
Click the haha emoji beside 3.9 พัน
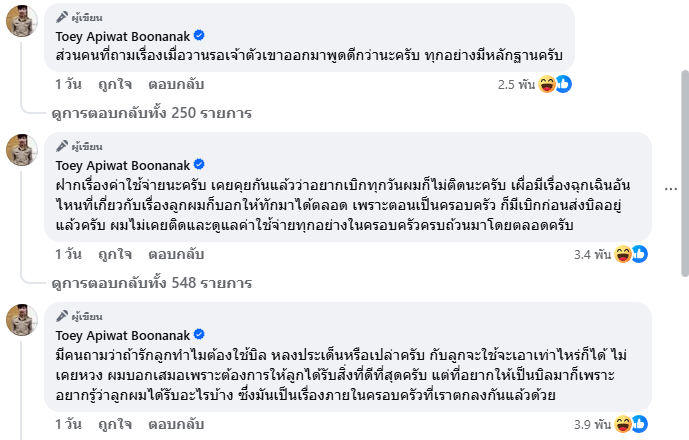tap(624, 422)
